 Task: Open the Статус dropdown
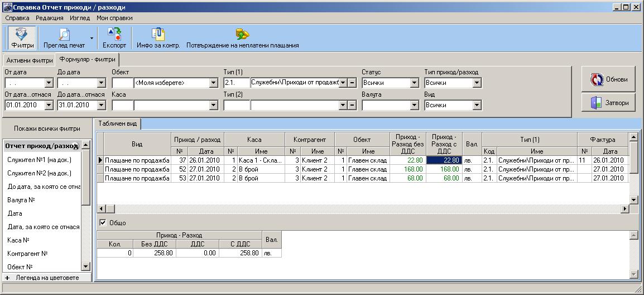coord(415,83)
